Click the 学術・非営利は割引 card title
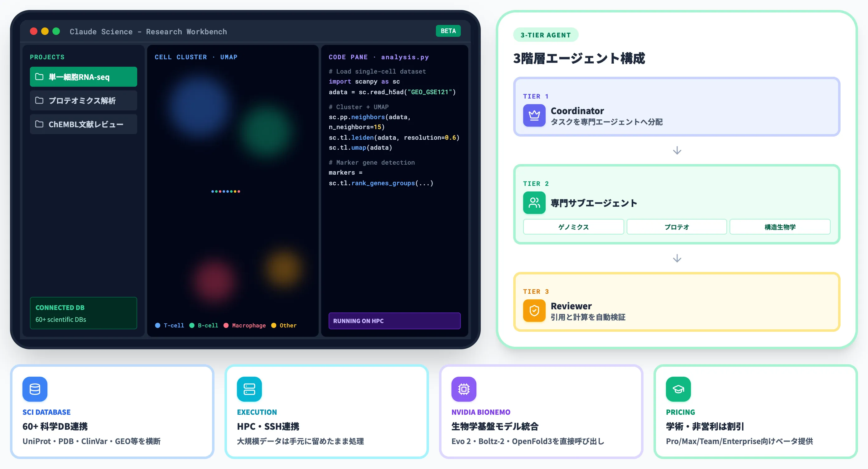The width and height of the screenshot is (868, 469). (705, 426)
